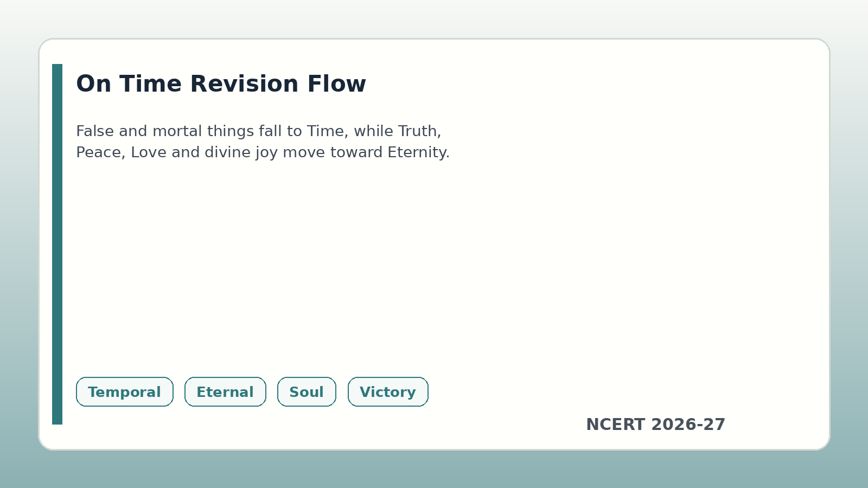Click the 'False and mortal things fall' summary paragraph
The width and height of the screenshot is (868, 488).
(263, 142)
